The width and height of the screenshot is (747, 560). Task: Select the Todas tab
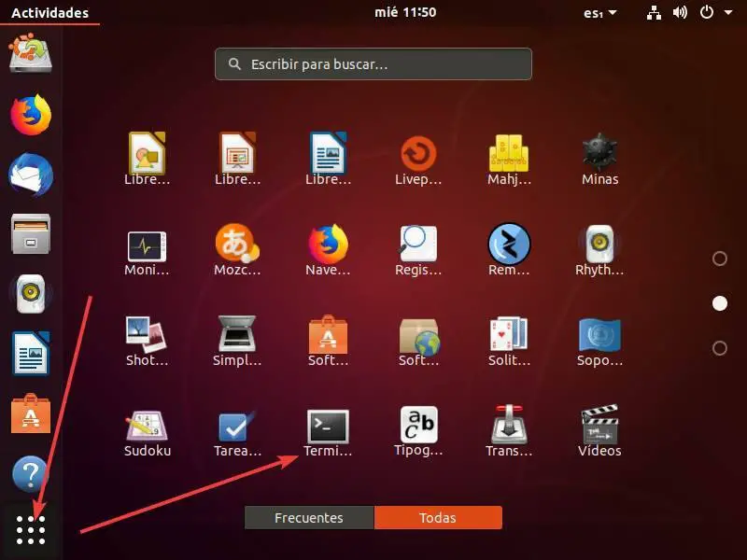438,518
